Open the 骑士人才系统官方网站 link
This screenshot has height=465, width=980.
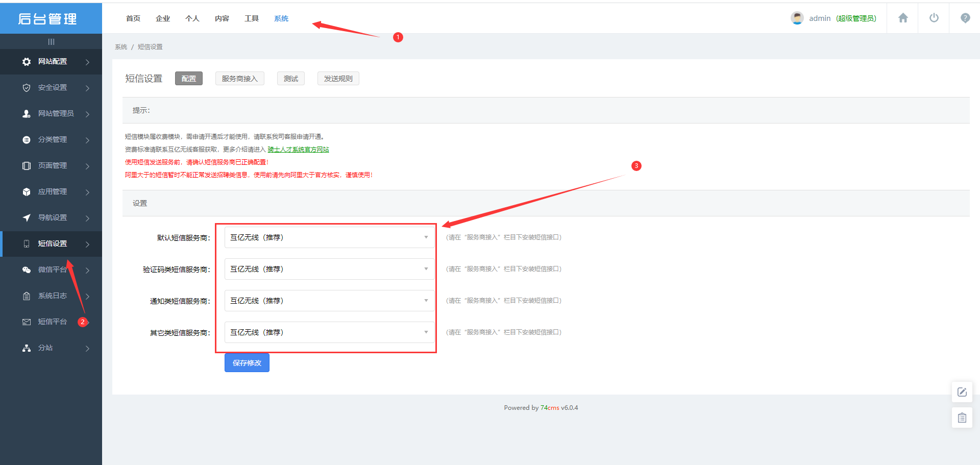point(298,150)
